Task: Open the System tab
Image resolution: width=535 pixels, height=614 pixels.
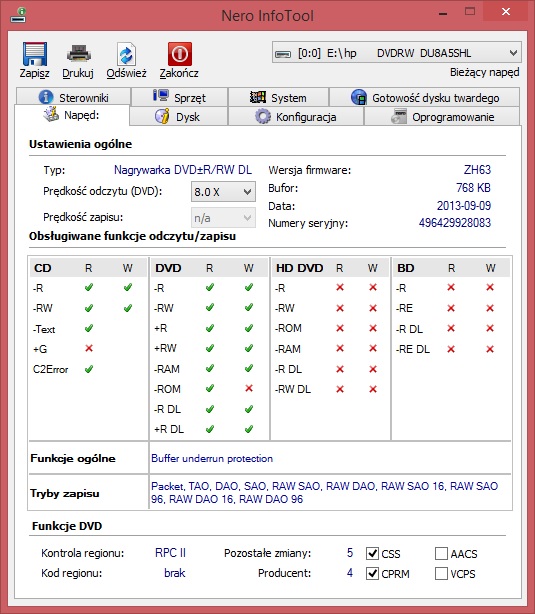Action: pyautogui.click(x=278, y=97)
